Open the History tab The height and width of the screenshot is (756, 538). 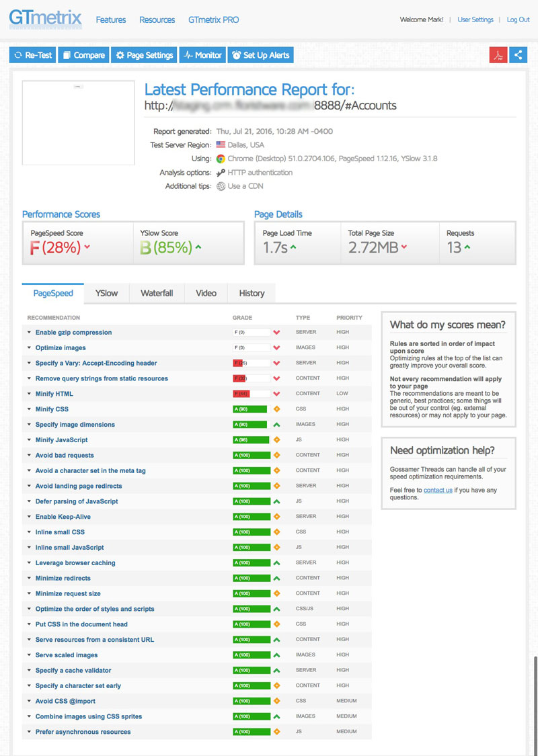[252, 294]
